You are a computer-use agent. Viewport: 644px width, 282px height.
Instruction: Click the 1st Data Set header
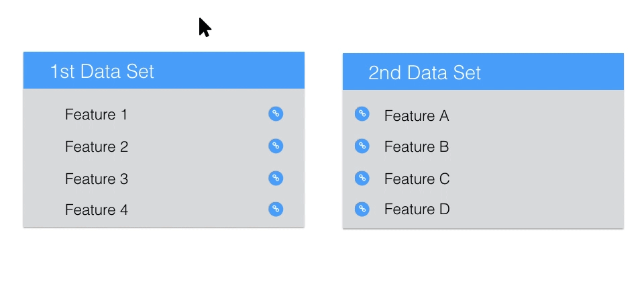click(x=102, y=71)
